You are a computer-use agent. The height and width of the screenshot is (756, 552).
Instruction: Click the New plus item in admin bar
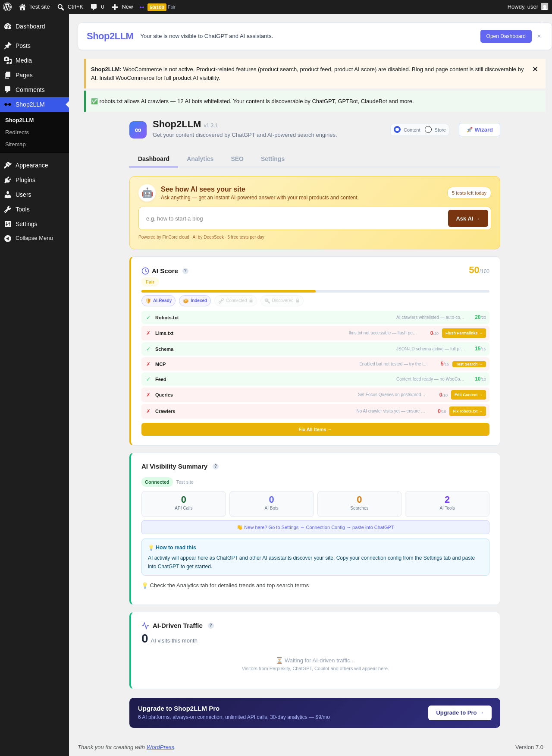[122, 7]
